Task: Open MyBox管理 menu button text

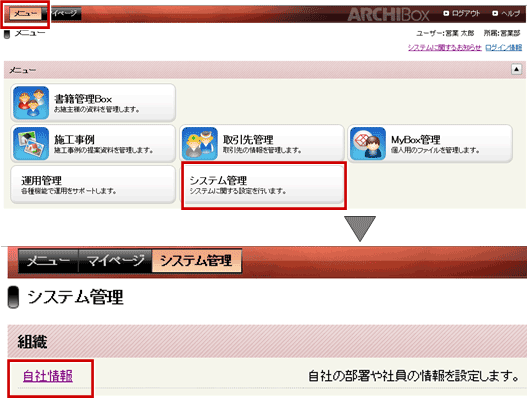Action: tap(416, 140)
